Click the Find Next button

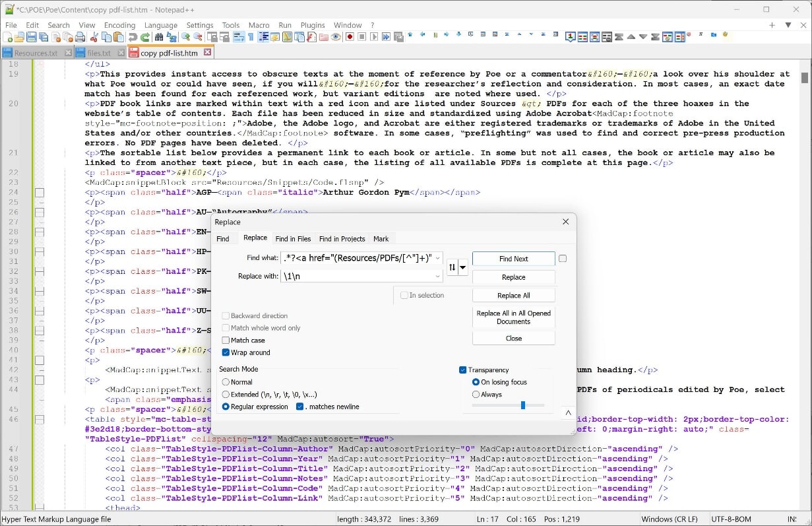[513, 258]
